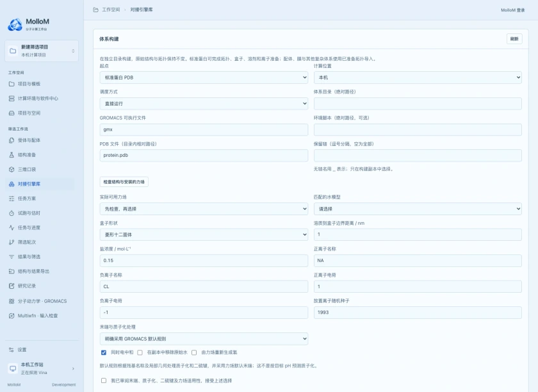
Task: Click the icon beside 对接引擎库
Action: (x=12, y=184)
